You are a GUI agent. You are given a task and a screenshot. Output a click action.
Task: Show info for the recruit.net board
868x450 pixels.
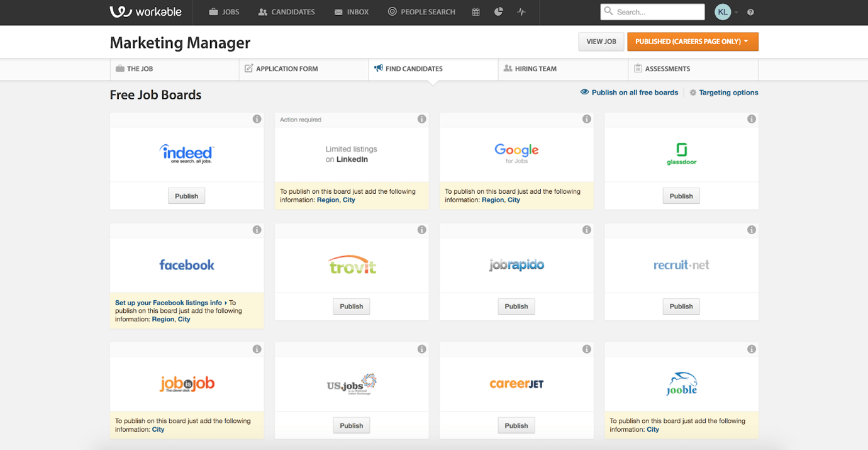(751, 230)
